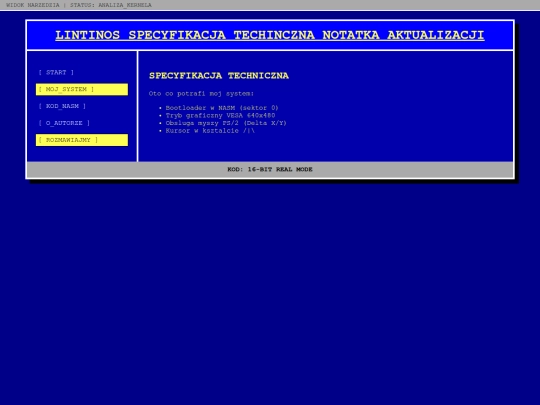Select the MOJ_SYSTEM menu item

[x=82, y=89]
